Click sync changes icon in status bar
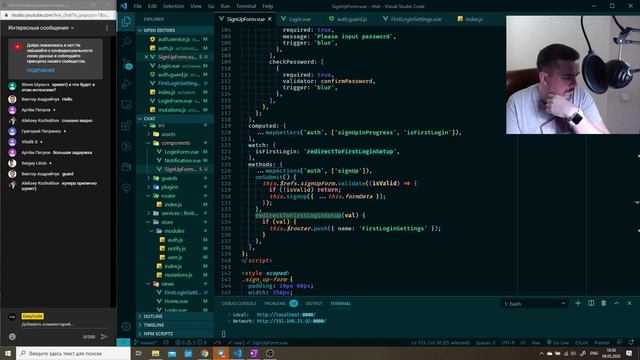Image resolution: width=640 pixels, height=360 pixels. [166, 342]
